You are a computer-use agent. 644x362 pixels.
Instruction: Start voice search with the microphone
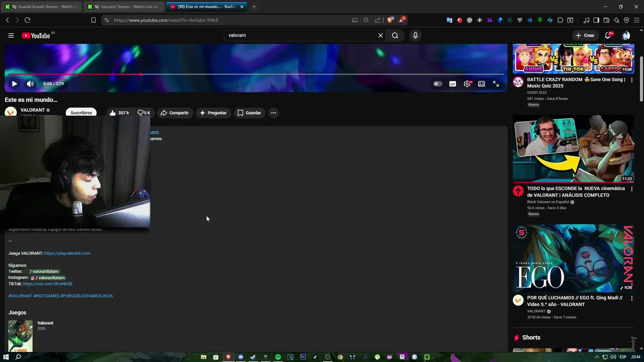[415, 35]
